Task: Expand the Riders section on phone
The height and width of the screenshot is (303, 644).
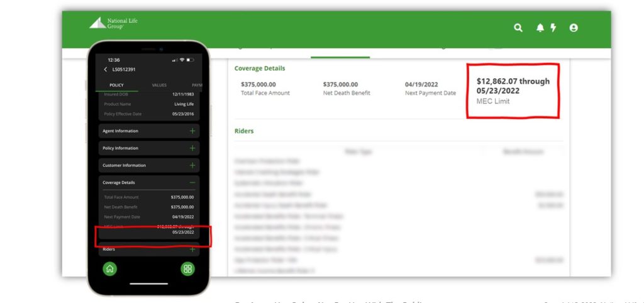Action: pos(192,249)
